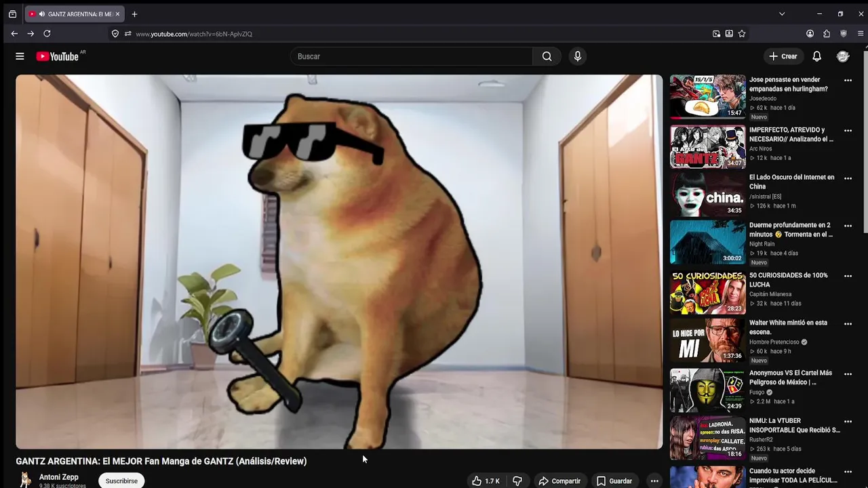Go to the YouTube home logo

[x=58, y=56]
